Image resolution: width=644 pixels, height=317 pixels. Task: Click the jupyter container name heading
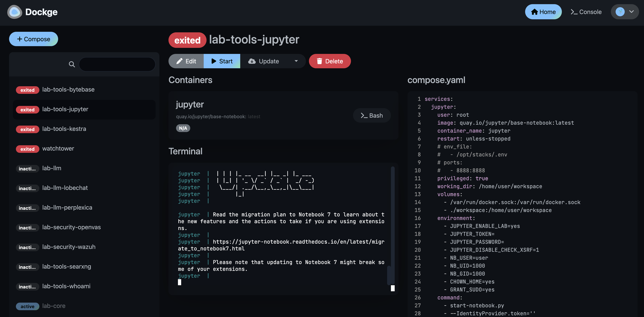click(x=190, y=104)
